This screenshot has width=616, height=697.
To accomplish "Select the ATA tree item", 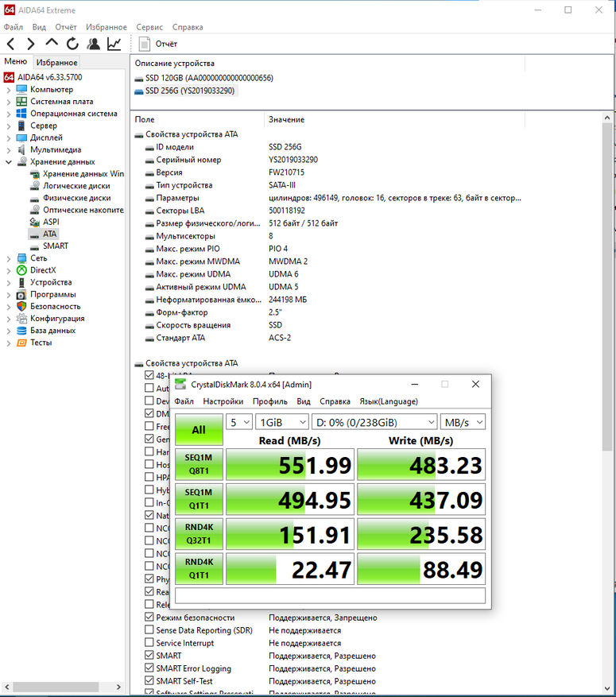I will tap(49, 234).
